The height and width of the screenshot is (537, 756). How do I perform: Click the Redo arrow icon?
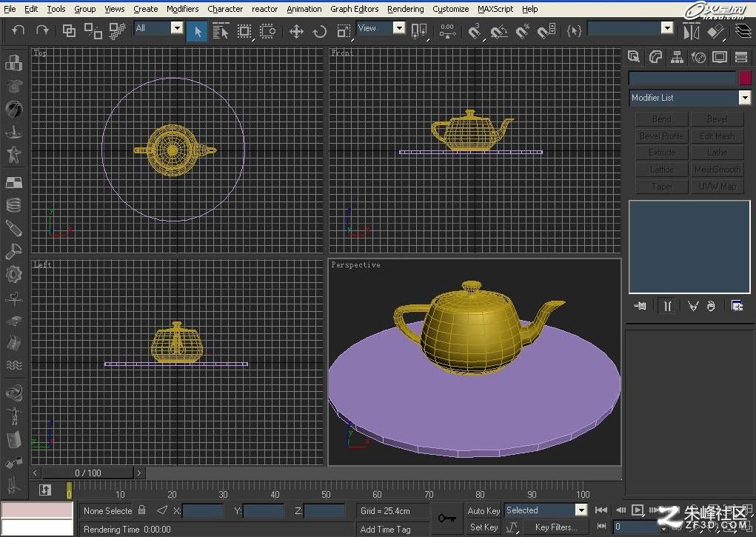[x=42, y=31]
